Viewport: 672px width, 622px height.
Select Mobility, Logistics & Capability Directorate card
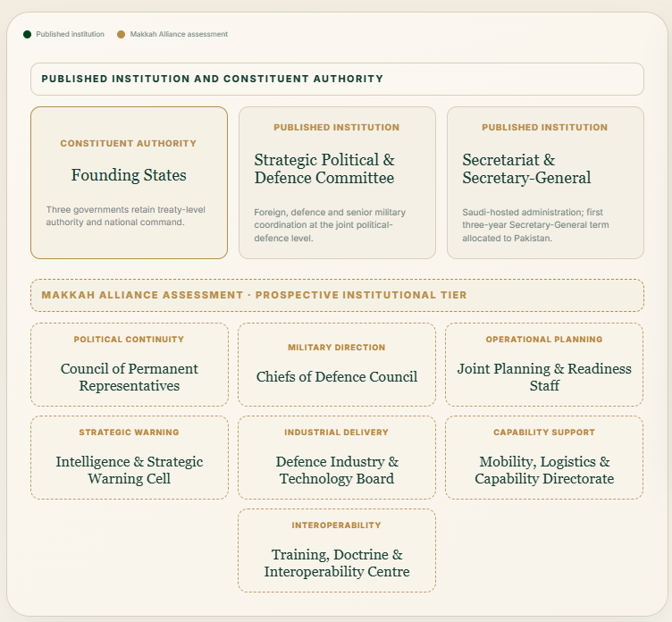tap(544, 458)
